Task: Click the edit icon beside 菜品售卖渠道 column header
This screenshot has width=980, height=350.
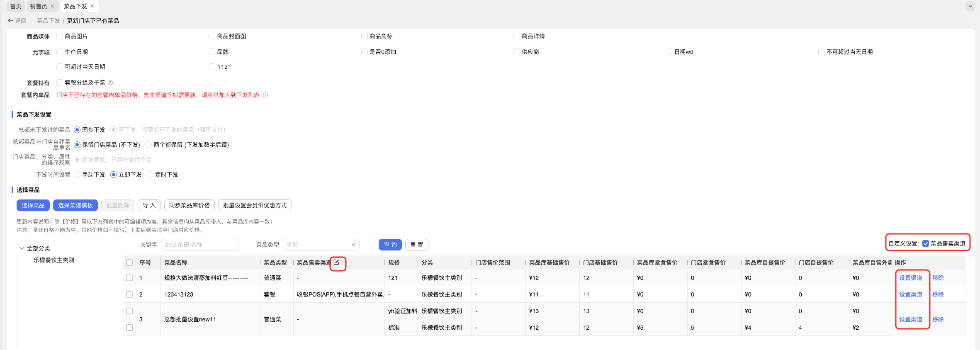Action: click(337, 262)
